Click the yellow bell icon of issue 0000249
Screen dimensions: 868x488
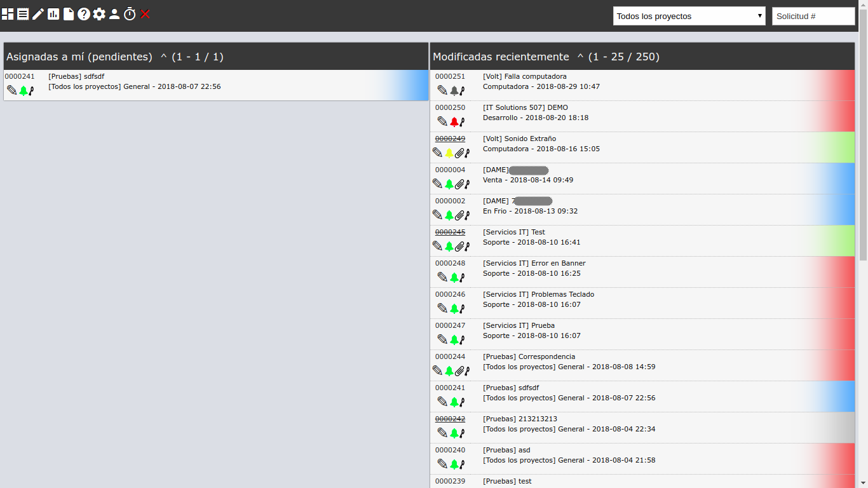point(449,152)
